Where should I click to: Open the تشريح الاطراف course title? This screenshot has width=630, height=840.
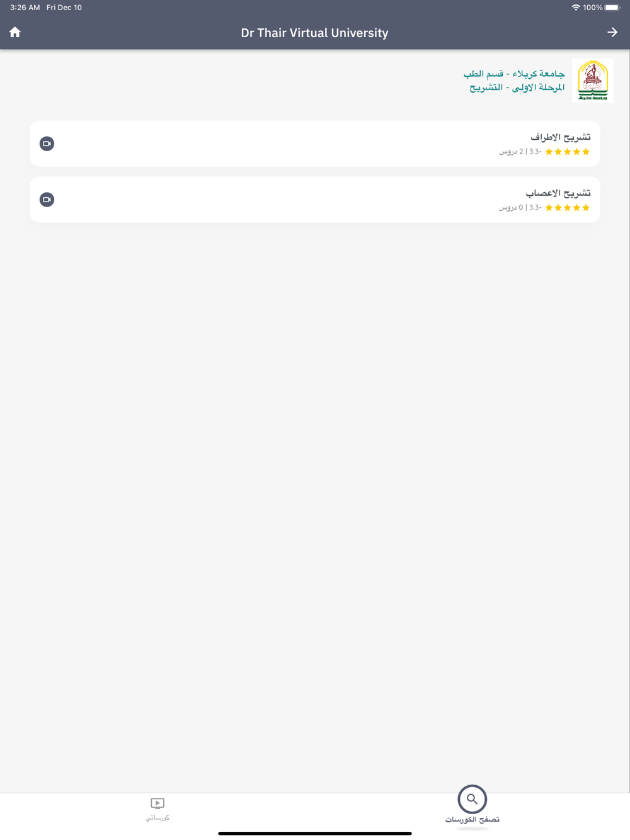560,137
